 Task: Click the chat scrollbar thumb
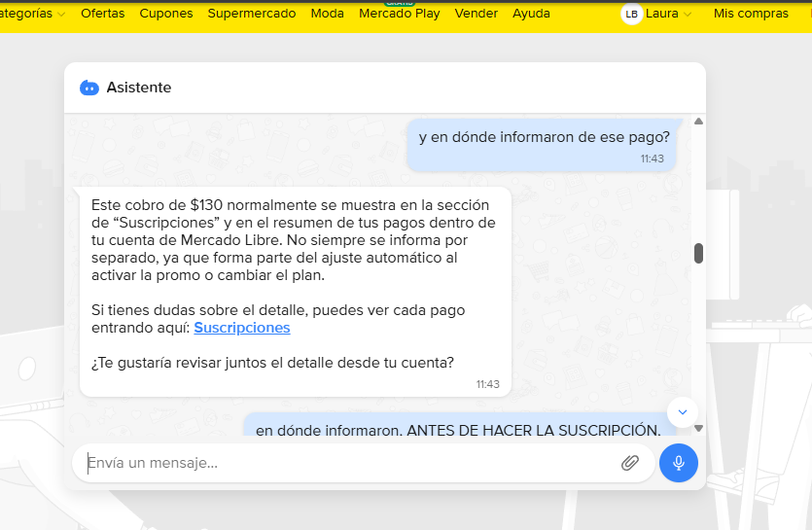pyautogui.click(x=698, y=254)
